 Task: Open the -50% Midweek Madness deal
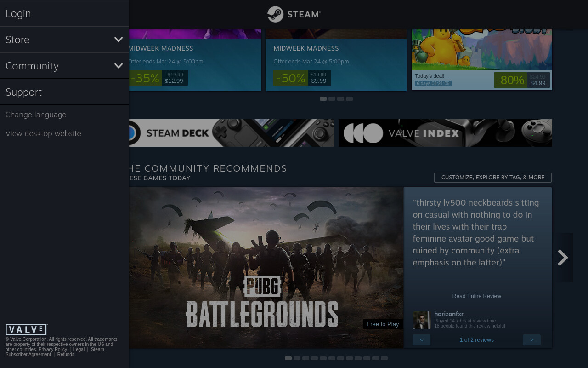(x=336, y=60)
